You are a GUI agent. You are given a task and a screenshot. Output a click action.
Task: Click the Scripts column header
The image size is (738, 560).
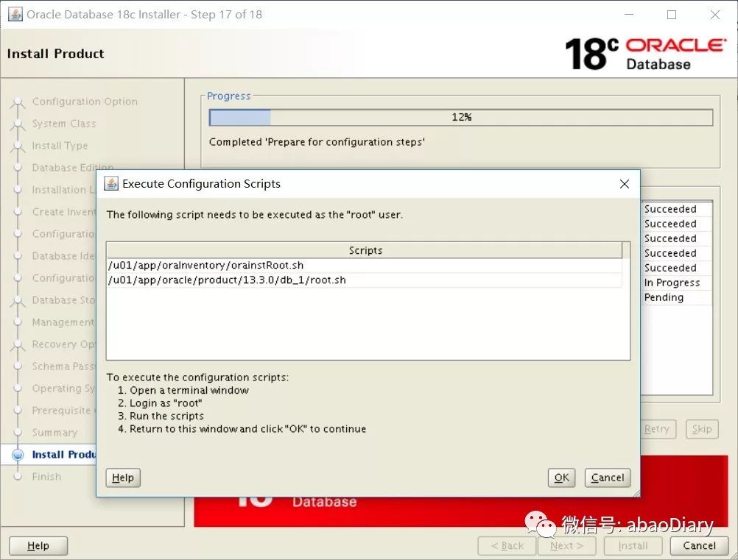point(365,250)
